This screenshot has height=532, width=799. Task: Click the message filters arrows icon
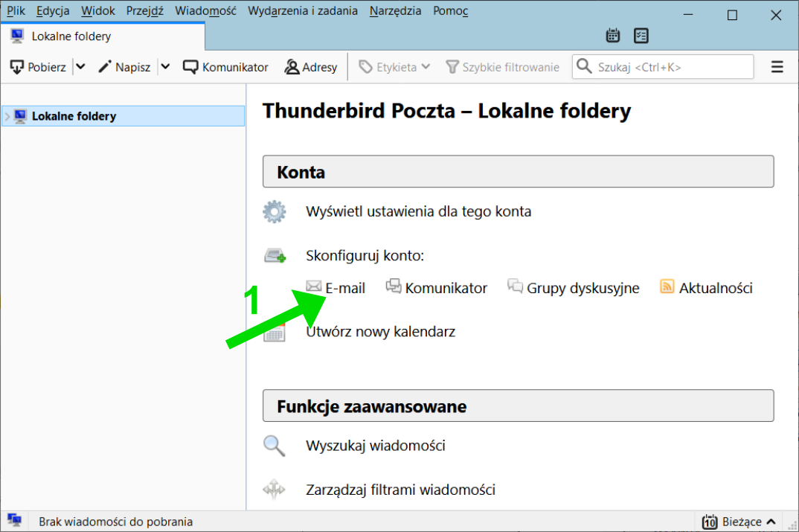(275, 490)
